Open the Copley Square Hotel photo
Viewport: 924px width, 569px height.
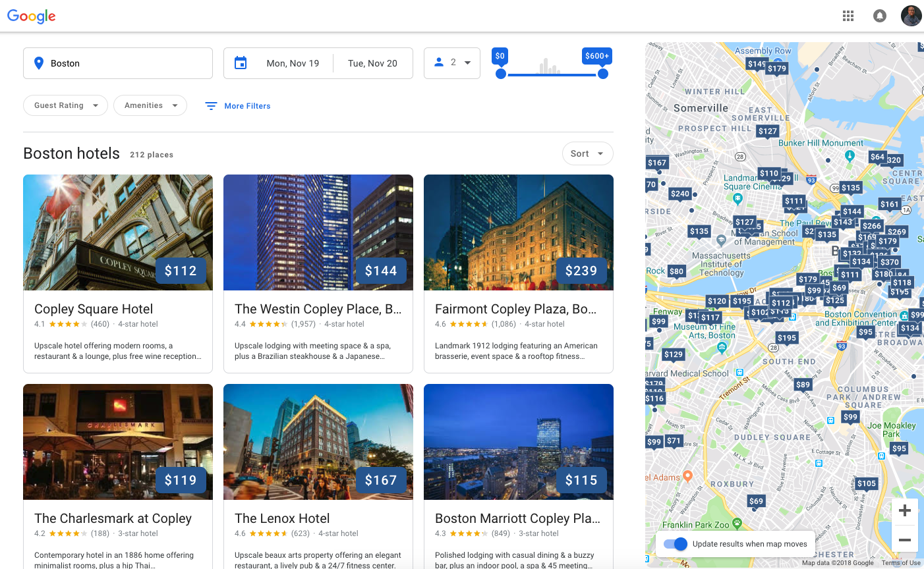click(118, 232)
